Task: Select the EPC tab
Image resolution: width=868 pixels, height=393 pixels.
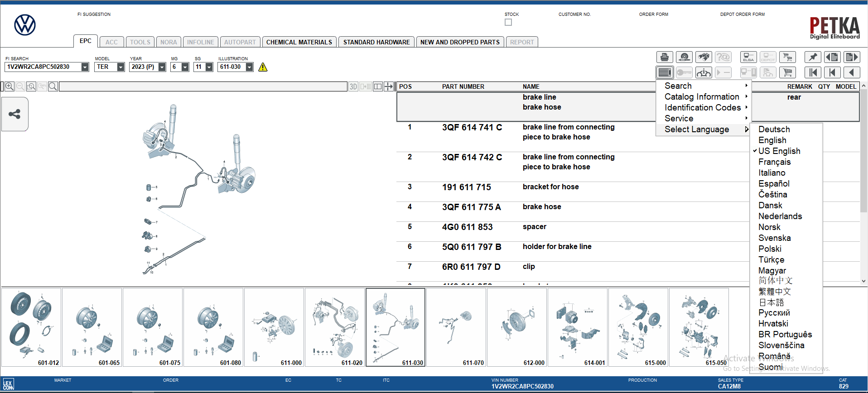Action: coord(86,41)
